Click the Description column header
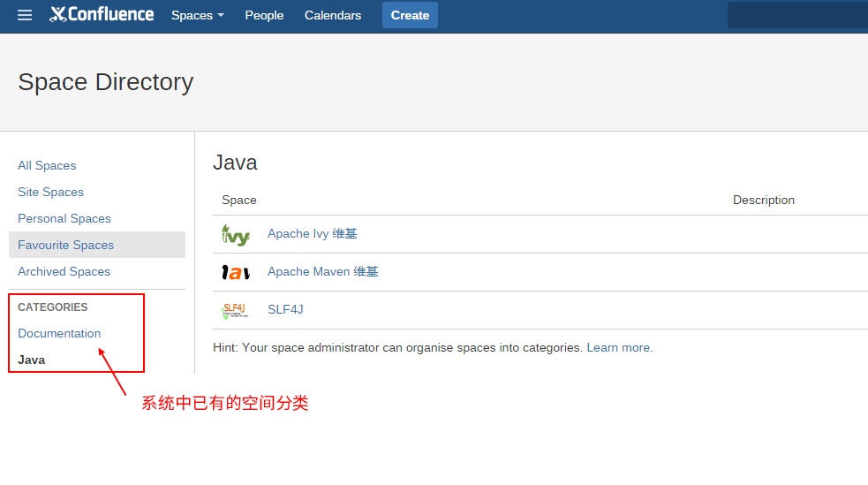 (764, 200)
